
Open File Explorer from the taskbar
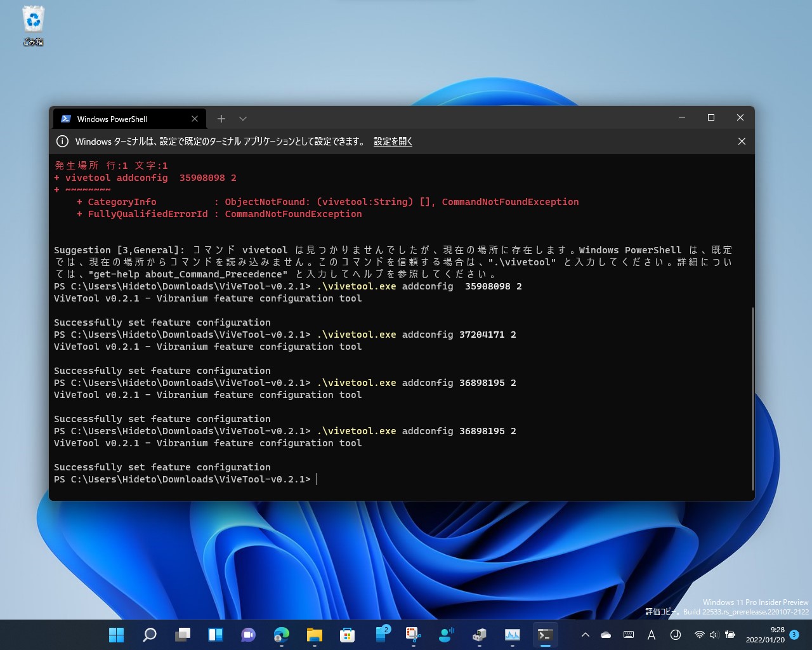(314, 635)
